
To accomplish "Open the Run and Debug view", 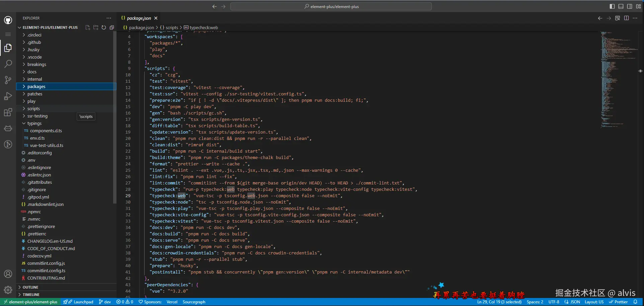I will pyautogui.click(x=8, y=96).
